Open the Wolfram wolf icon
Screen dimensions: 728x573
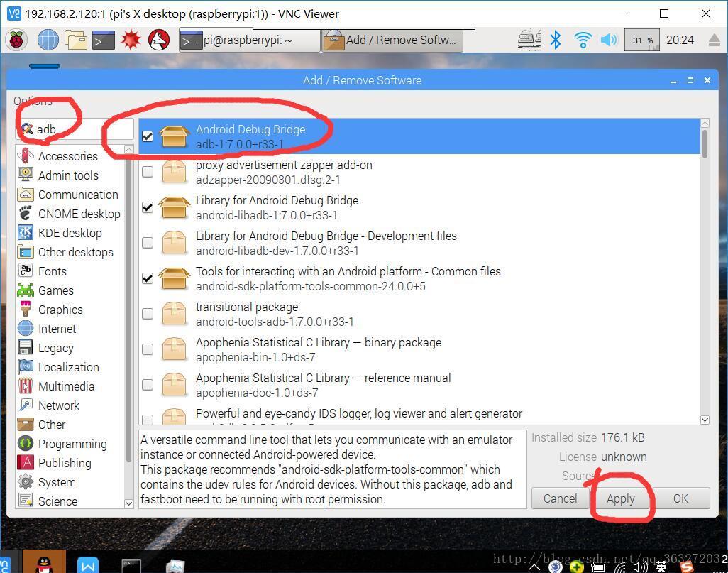pos(158,40)
